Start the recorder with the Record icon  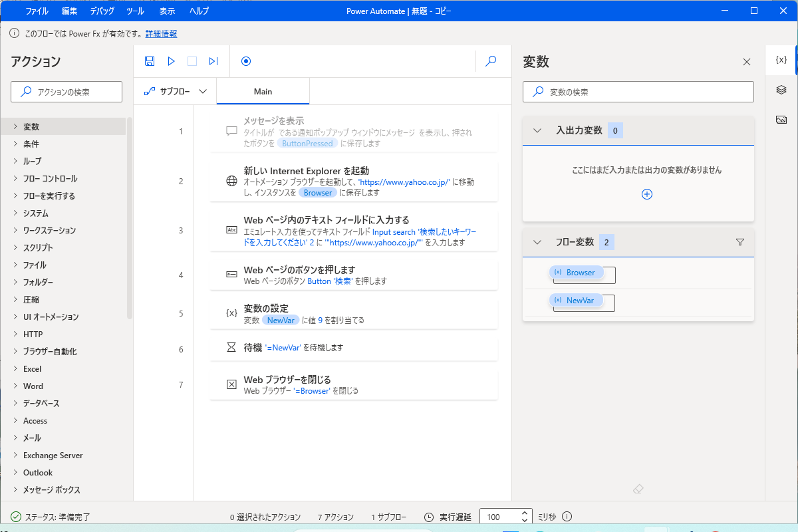click(245, 61)
